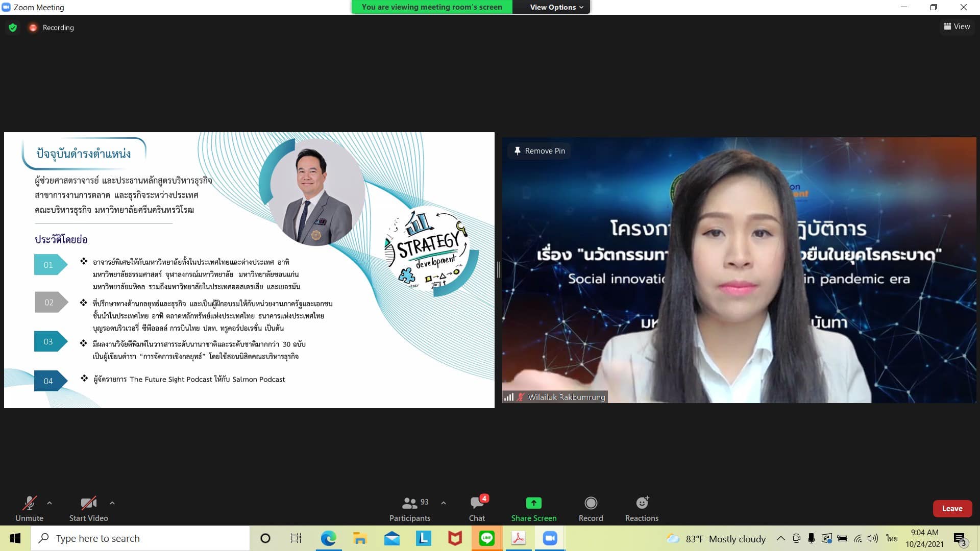Click the Recording status indicator
The height and width of the screenshot is (551, 980).
coord(52,28)
